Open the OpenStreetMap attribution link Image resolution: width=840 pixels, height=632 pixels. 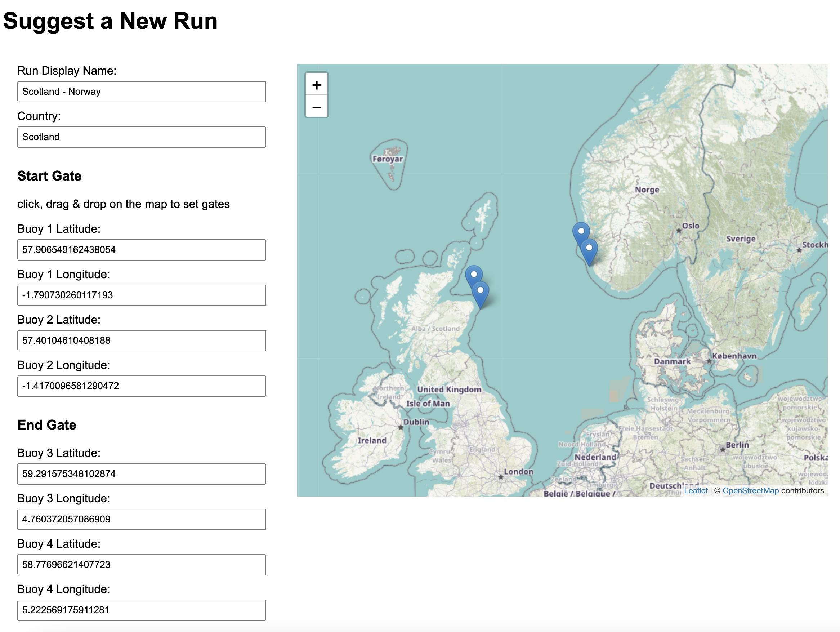pyautogui.click(x=750, y=490)
